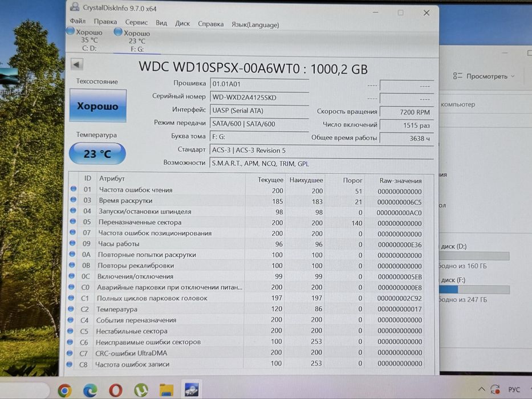Open Microsoft Edge from the taskbar
This screenshot has width=532, height=399.
(90, 390)
